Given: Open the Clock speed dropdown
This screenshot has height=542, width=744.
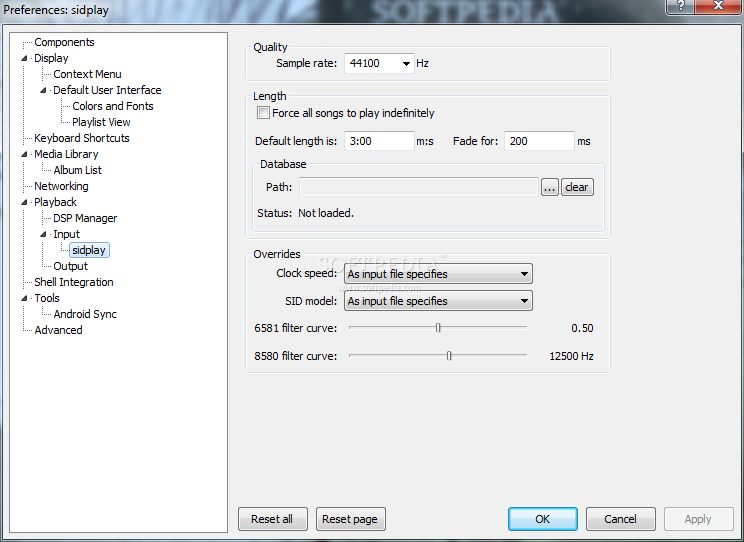Looking at the screenshot, I should click(x=438, y=274).
